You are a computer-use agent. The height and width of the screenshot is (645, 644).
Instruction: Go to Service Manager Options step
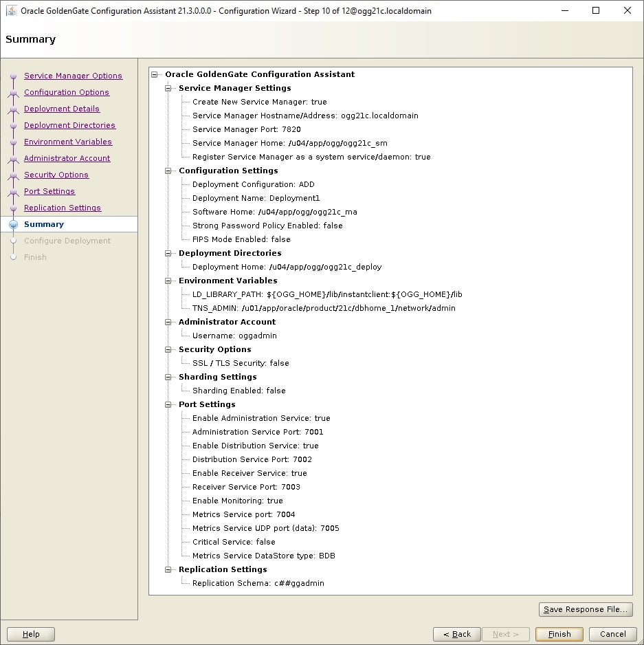pyautogui.click(x=74, y=76)
